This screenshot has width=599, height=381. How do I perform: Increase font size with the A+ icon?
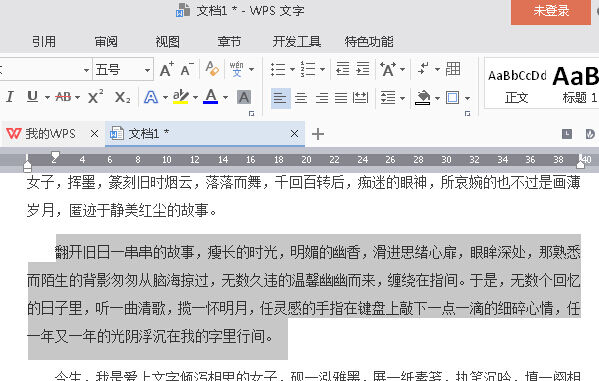pos(167,70)
